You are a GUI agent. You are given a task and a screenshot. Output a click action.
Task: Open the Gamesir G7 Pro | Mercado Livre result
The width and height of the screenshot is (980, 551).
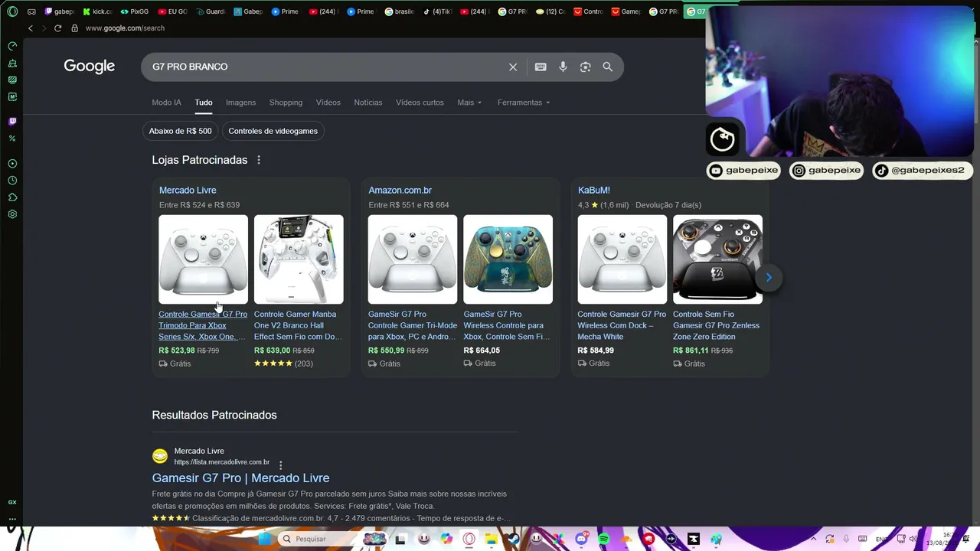pyautogui.click(x=240, y=478)
